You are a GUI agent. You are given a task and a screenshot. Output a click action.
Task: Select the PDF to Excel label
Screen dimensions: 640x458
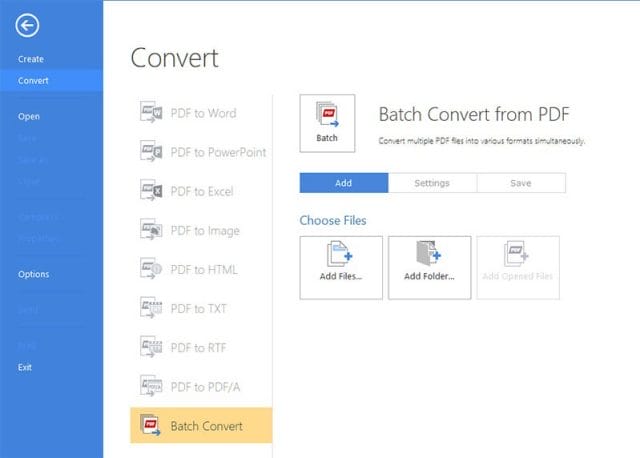pos(202,191)
